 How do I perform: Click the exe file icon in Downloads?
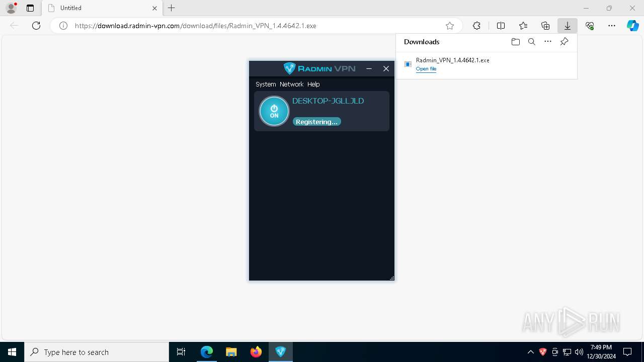(x=408, y=64)
